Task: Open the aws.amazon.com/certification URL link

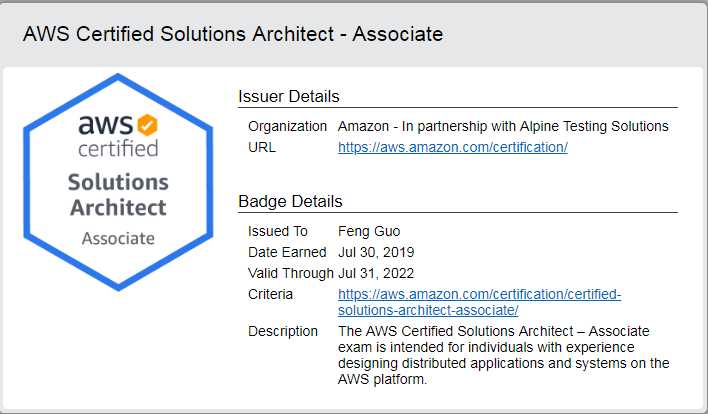Action: point(452,147)
